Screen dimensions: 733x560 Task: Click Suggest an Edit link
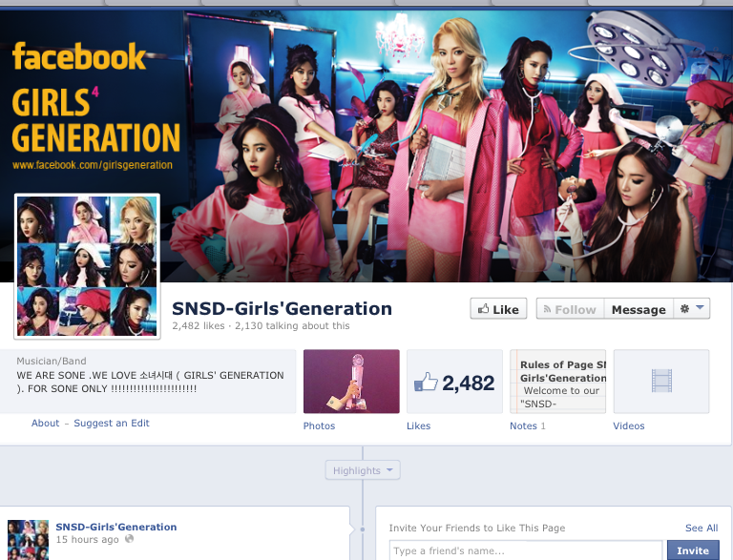pos(112,423)
